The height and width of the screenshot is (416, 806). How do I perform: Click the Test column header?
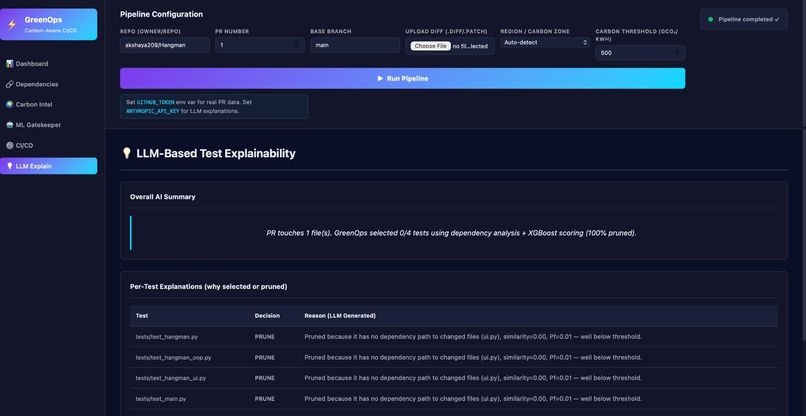click(142, 316)
